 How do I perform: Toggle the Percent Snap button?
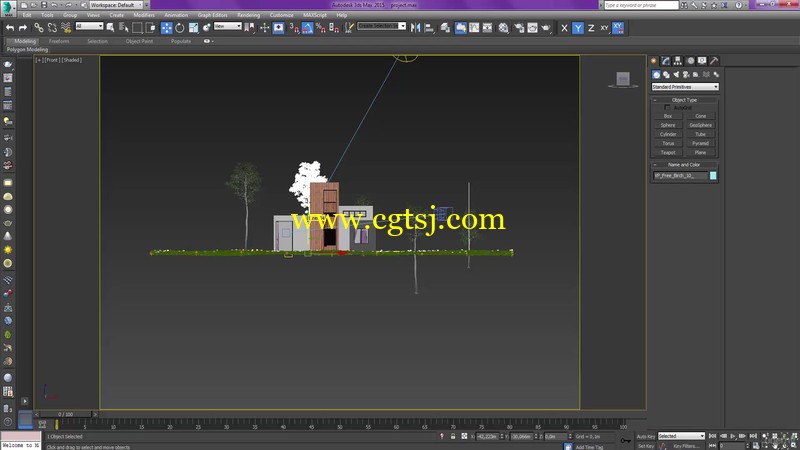321,28
